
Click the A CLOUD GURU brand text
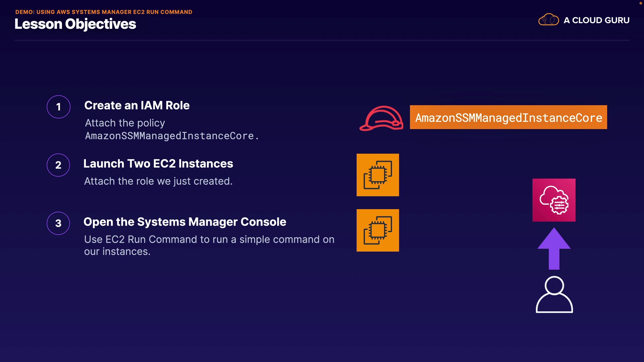[x=596, y=20]
